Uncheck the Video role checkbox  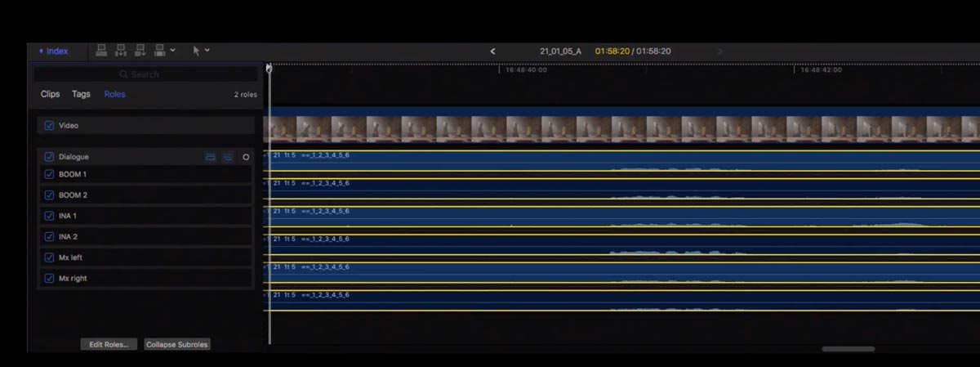tap(49, 126)
